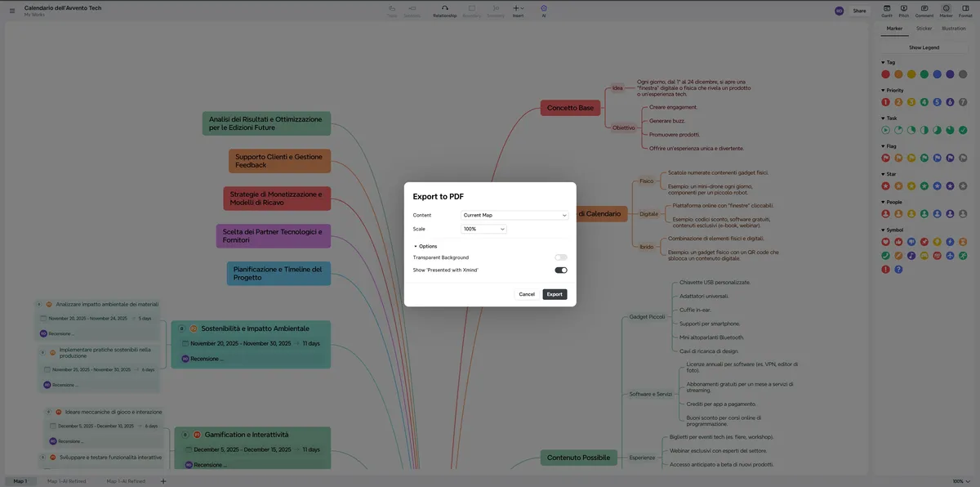Add the Priority 4 marker
Viewport: 980px width, 487px height.
pyautogui.click(x=924, y=102)
